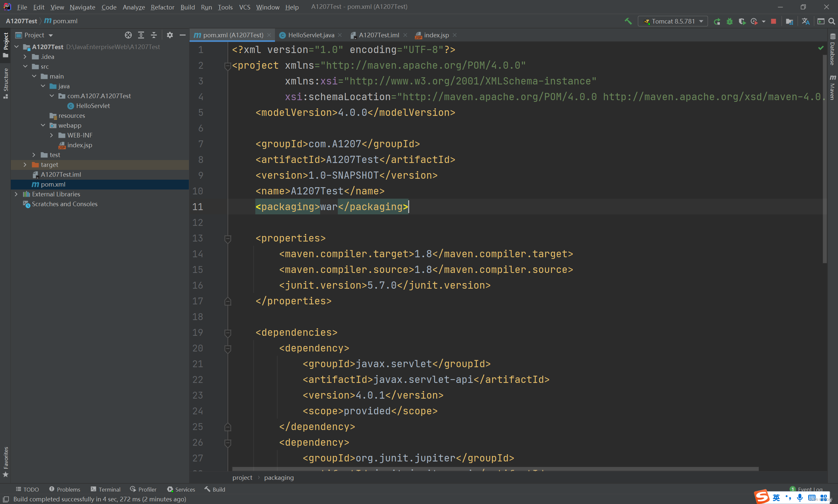Image resolution: width=838 pixels, height=504 pixels.
Task: Open the Refactor menu
Action: pyautogui.click(x=162, y=7)
